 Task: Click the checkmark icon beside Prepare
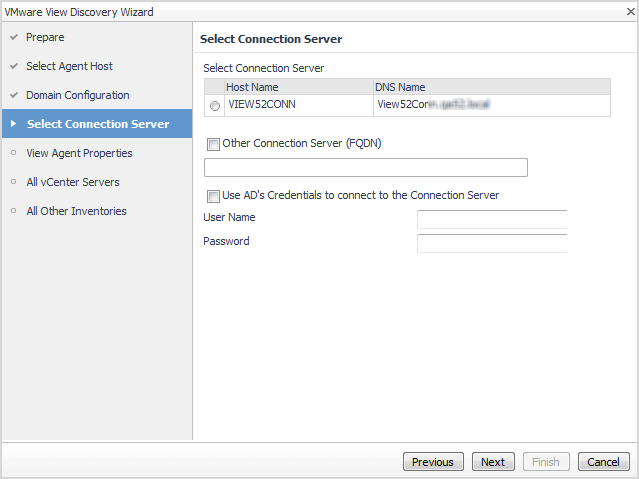13,37
